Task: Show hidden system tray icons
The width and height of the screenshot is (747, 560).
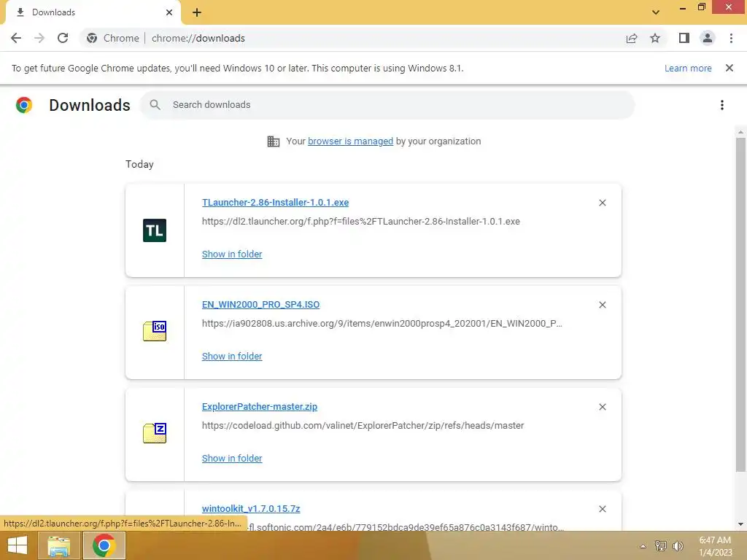Action: coord(643,546)
